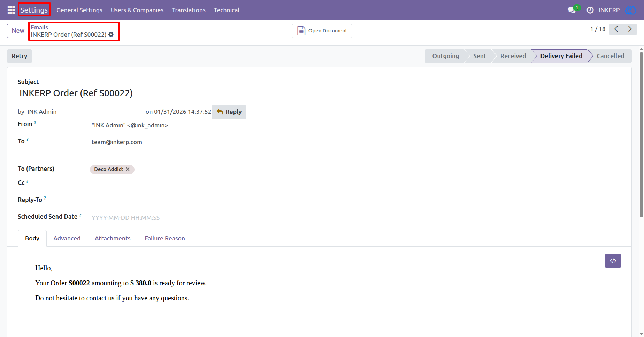Remove the Deco Addict partner tag
This screenshot has width=644, height=337.
point(128,169)
